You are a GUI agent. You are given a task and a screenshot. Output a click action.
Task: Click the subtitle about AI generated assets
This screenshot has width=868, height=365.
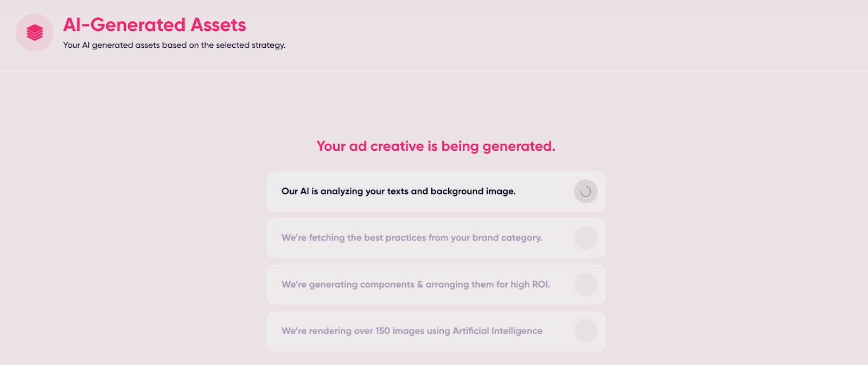(x=174, y=45)
